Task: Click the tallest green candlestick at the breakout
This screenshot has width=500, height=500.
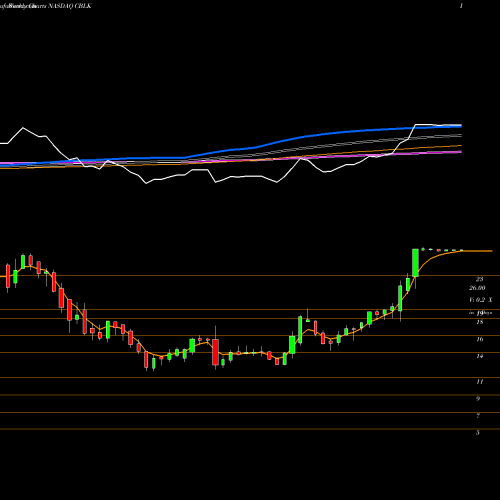Action: (x=415, y=263)
